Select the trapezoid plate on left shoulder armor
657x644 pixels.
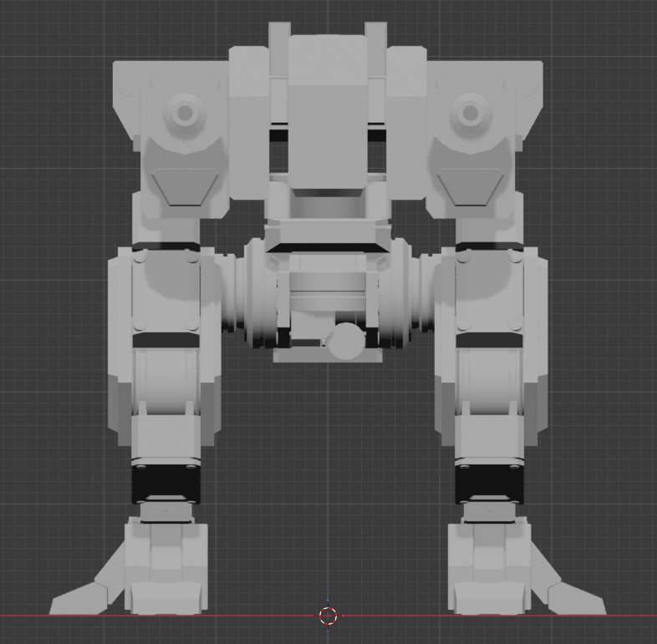(x=185, y=187)
